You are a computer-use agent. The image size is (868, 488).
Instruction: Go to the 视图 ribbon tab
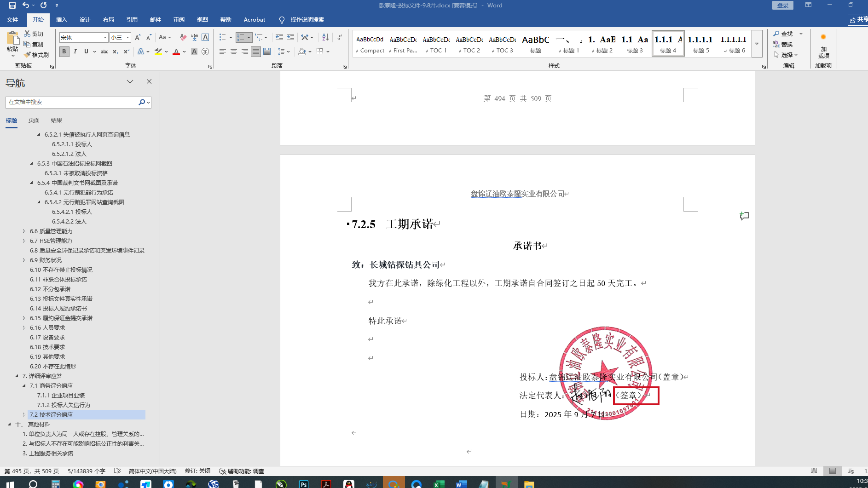203,19
